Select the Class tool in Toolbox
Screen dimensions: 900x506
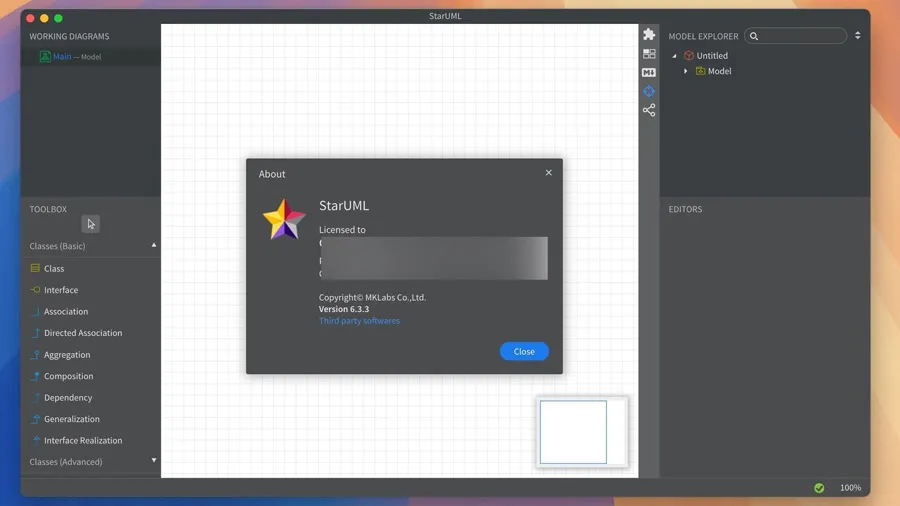54,268
